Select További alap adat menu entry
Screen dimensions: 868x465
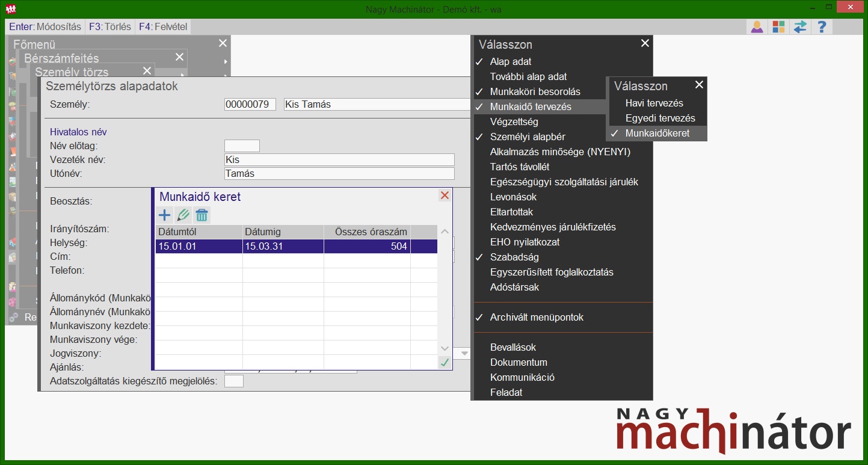562,76
